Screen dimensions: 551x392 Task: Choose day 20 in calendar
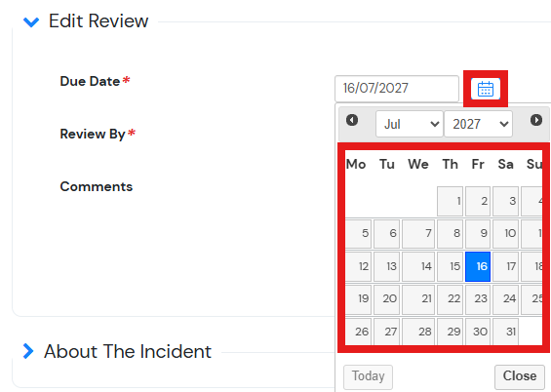tap(386, 299)
